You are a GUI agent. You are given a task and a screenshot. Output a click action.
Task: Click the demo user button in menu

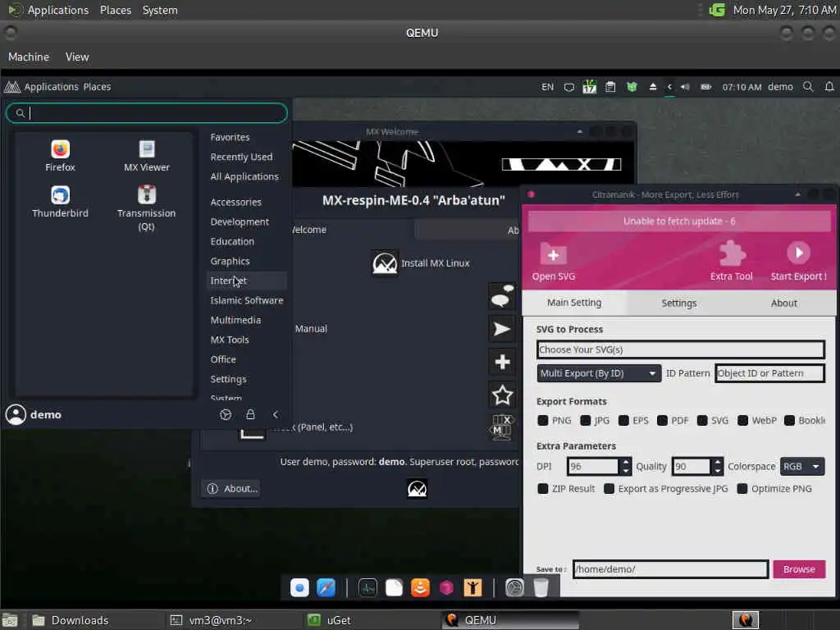click(34, 414)
